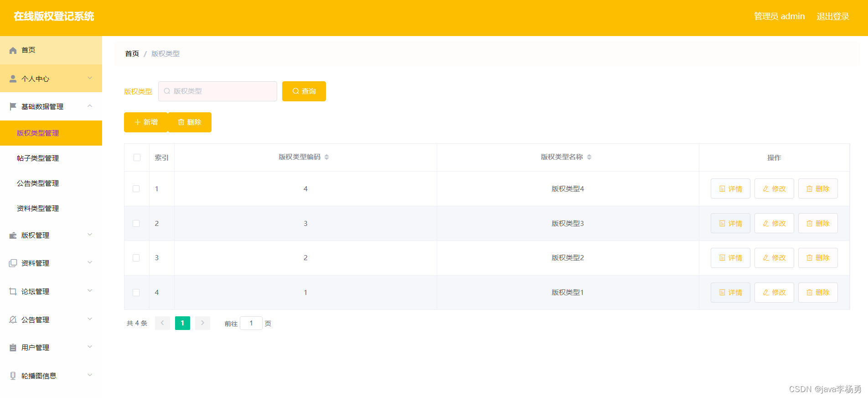The image size is (868, 398).
Task: Select the header select-all checkbox
Action: pos(137,157)
